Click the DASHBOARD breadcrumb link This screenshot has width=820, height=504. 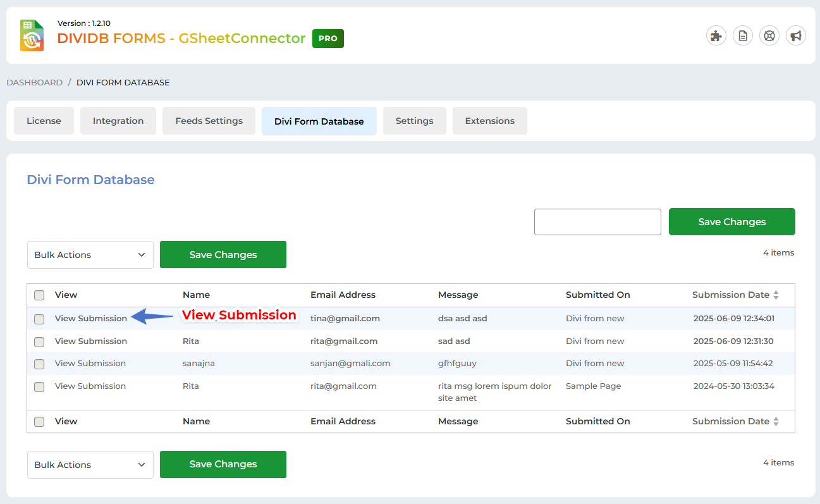34,83
